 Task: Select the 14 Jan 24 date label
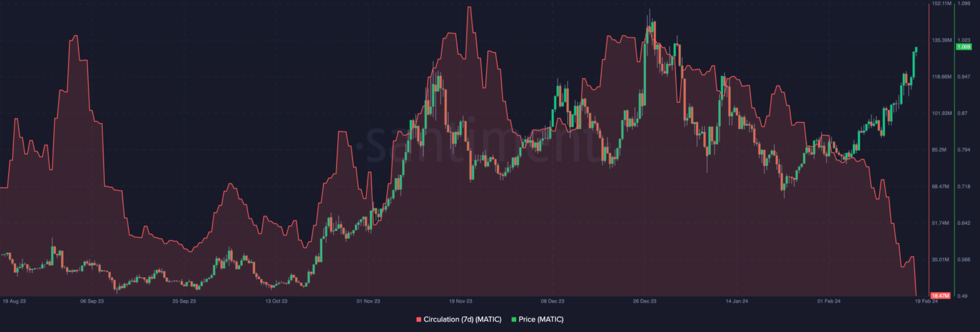736,301
